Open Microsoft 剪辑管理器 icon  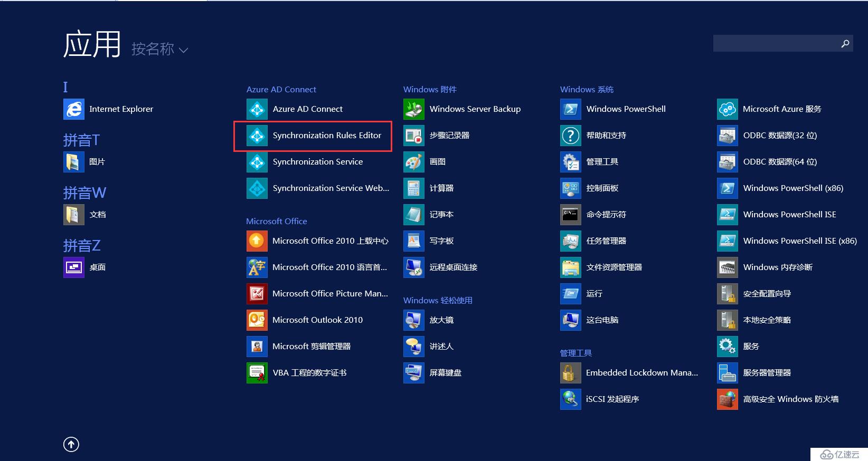pos(257,347)
